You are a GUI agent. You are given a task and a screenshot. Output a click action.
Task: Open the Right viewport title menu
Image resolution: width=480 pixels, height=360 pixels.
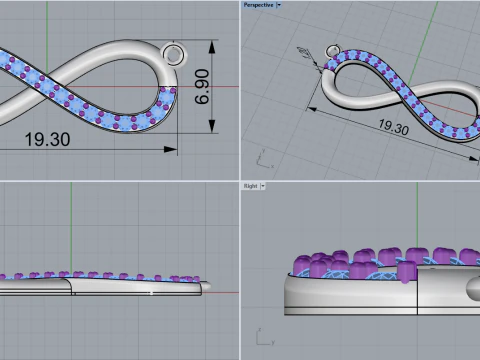click(250, 186)
